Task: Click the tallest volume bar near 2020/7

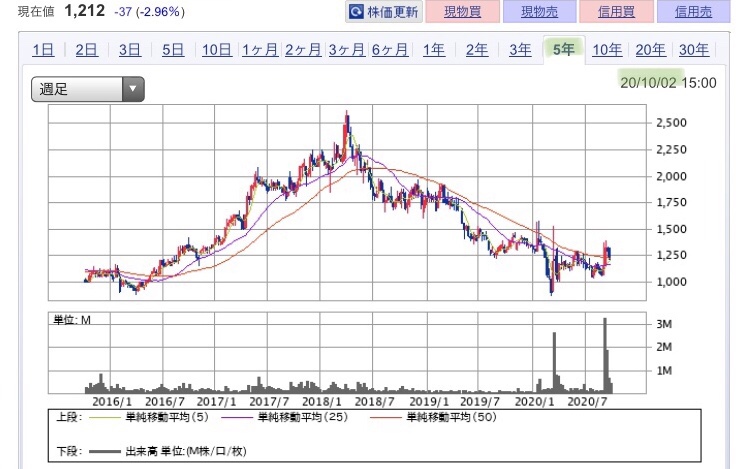Action: (x=605, y=355)
